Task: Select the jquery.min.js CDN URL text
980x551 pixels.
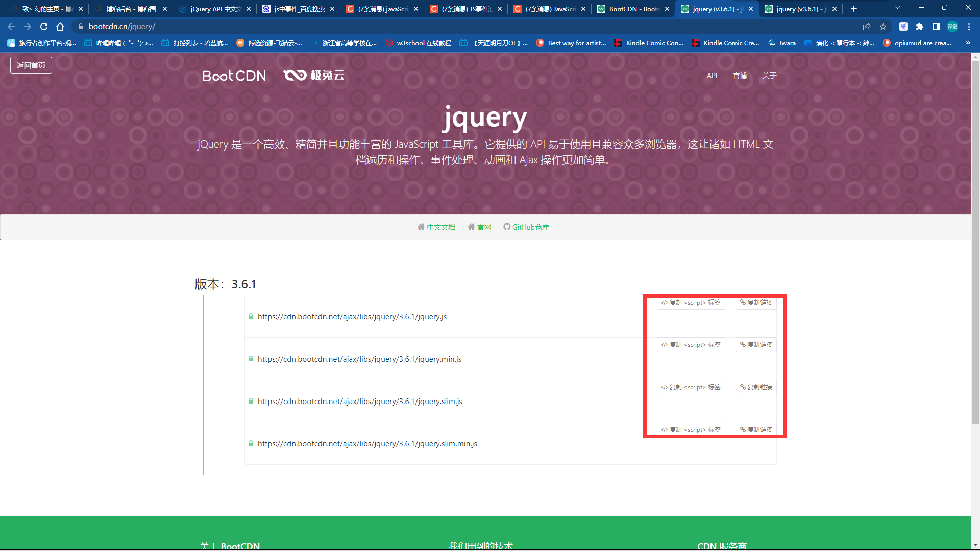Action: [359, 359]
